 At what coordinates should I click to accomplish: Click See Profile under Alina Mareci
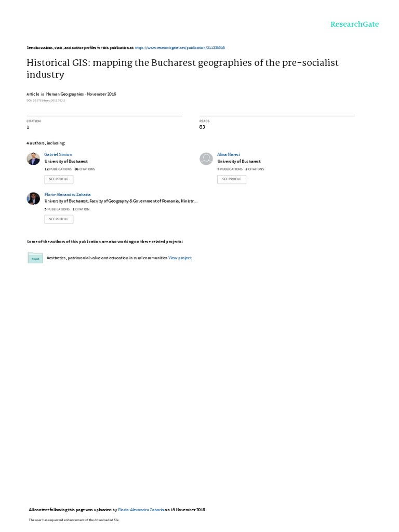[x=232, y=179]
